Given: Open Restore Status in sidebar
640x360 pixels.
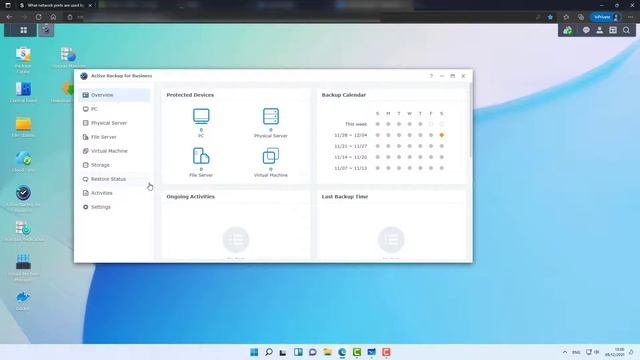Looking at the screenshot, I should pos(114,179).
